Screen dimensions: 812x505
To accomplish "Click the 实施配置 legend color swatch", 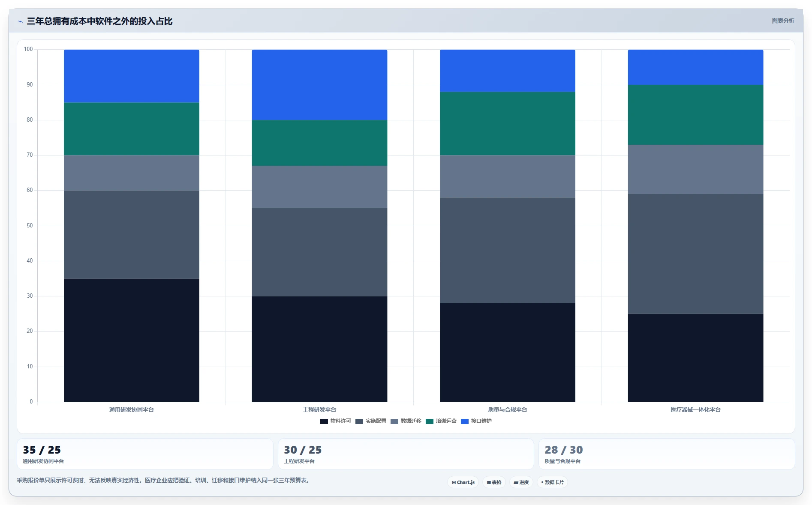I will (359, 421).
